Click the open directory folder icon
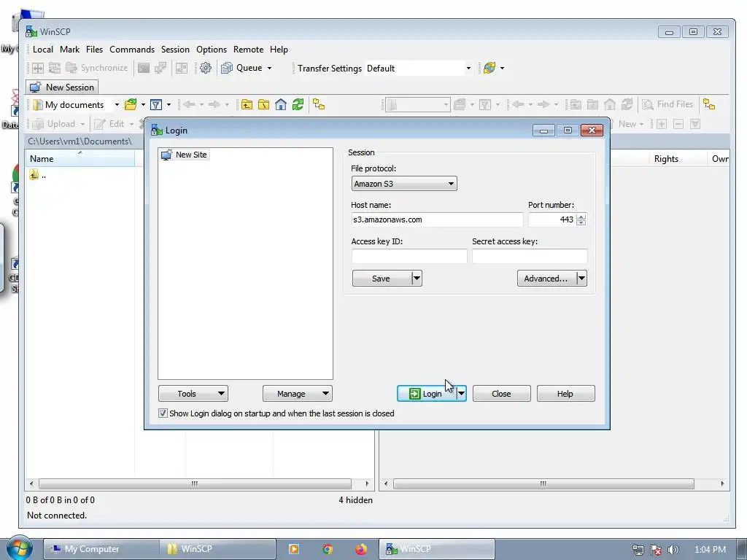The height and width of the screenshot is (560, 747). (131, 105)
